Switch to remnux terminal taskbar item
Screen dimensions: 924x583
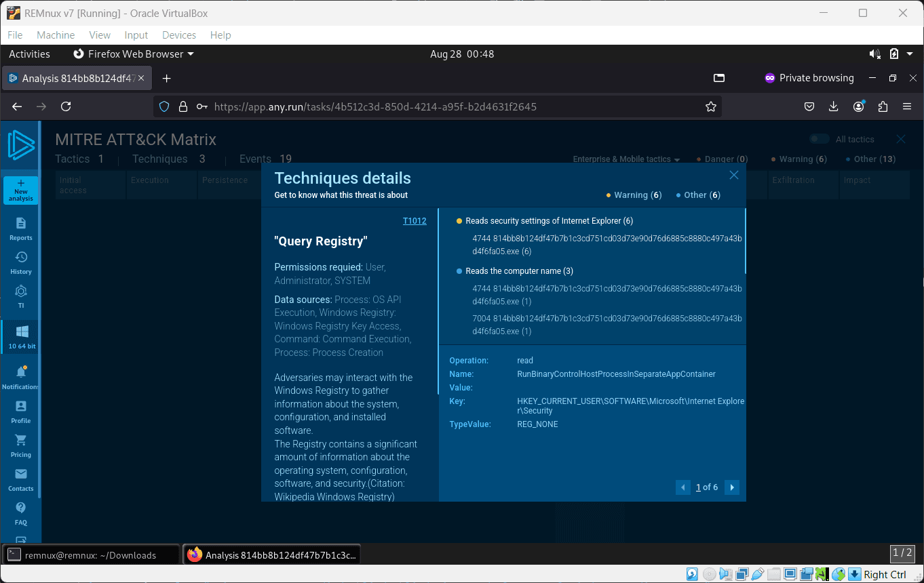pyautogui.click(x=90, y=555)
